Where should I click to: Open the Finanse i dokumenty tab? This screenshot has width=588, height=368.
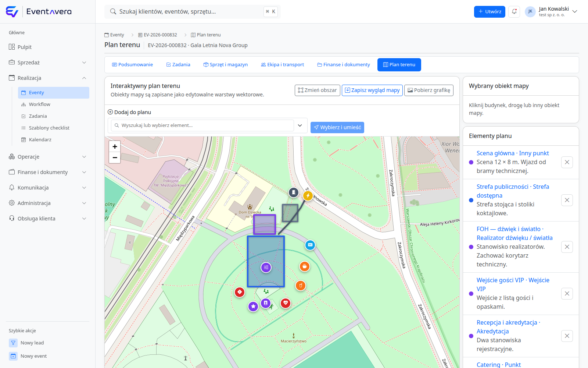point(344,65)
